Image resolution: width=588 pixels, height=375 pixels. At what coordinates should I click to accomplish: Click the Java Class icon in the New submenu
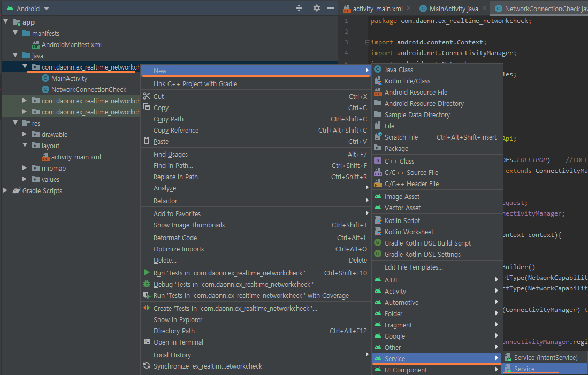(x=378, y=70)
